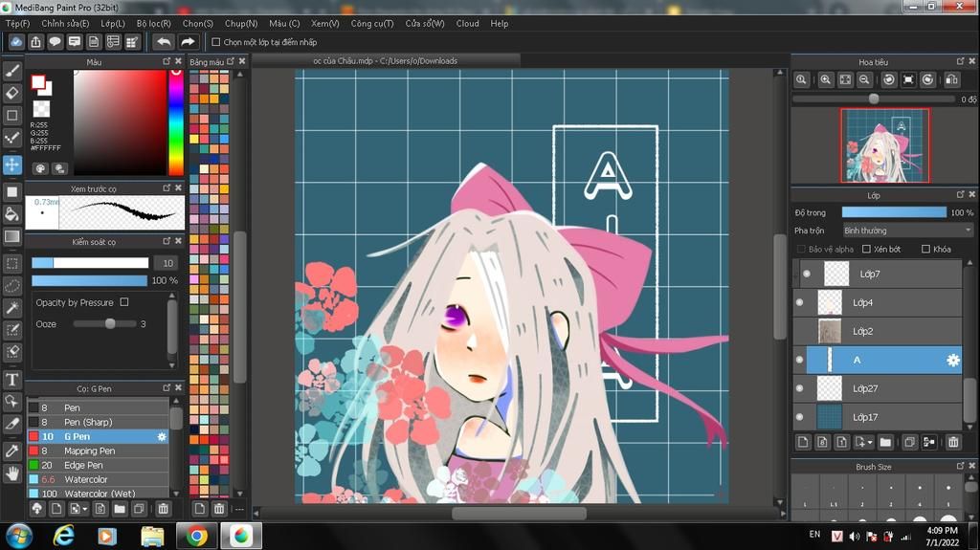This screenshot has height=550, width=980.
Task: Select the Gradient tool
Action: click(11, 237)
